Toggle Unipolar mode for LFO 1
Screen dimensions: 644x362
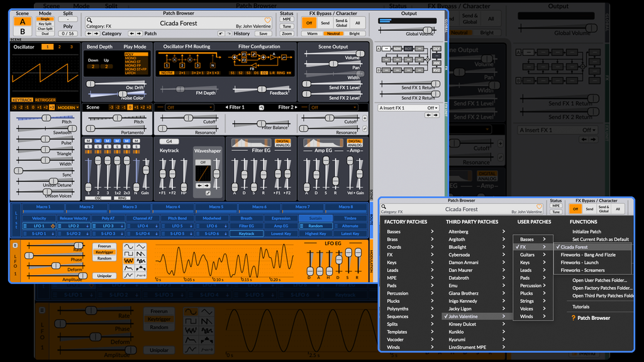(x=104, y=276)
